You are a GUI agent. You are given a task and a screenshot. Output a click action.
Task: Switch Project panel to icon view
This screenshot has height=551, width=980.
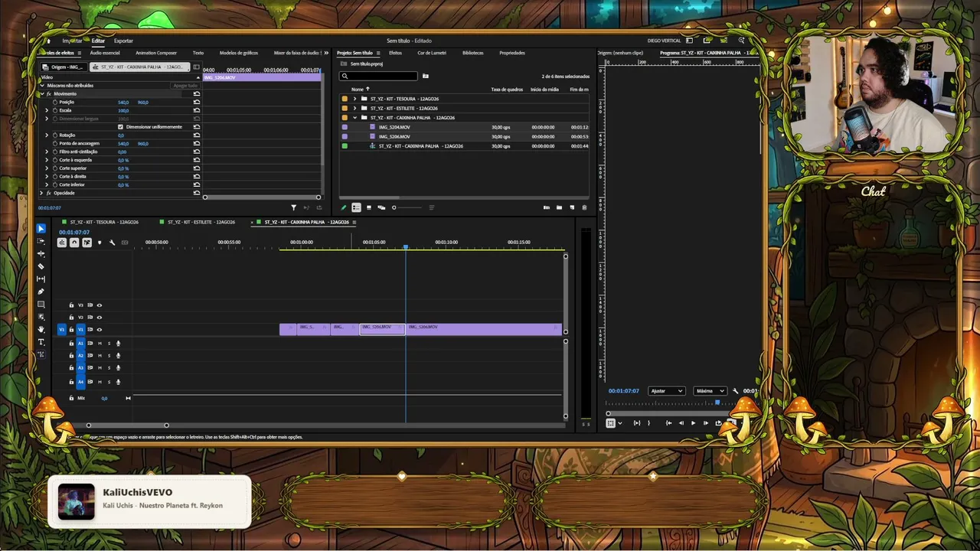(x=369, y=207)
